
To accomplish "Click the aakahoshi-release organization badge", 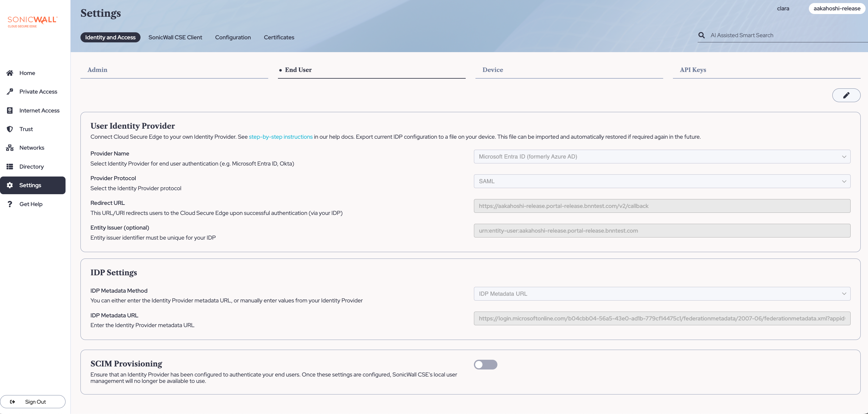I will [837, 9].
